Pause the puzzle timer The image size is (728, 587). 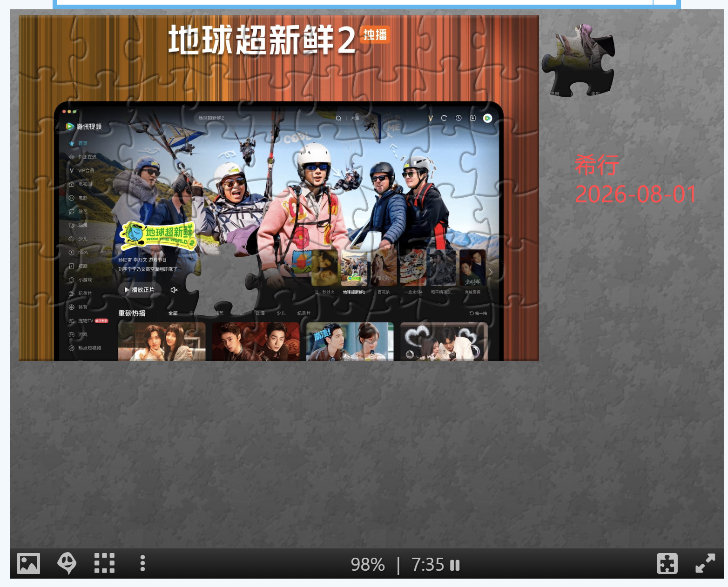455,565
